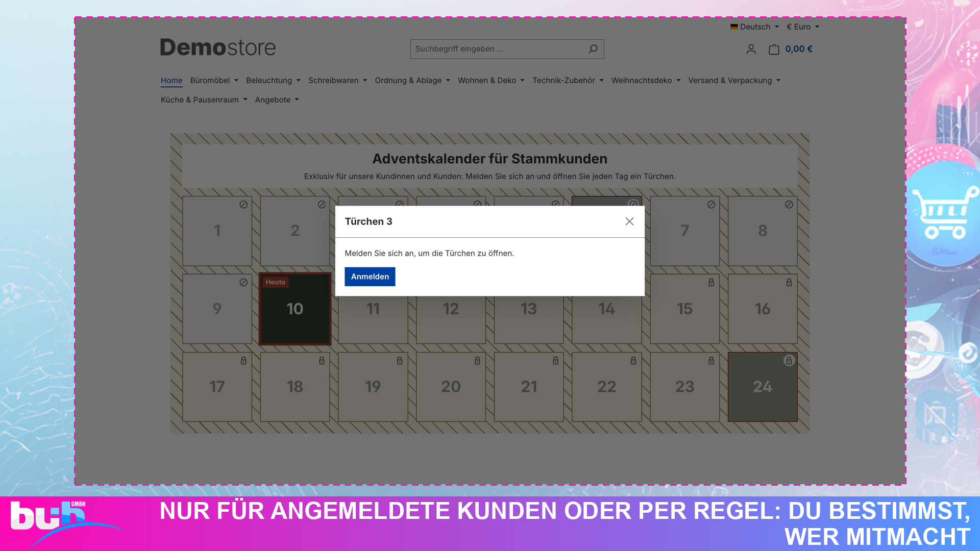Click calendar door 2
The image size is (980, 551).
click(295, 231)
